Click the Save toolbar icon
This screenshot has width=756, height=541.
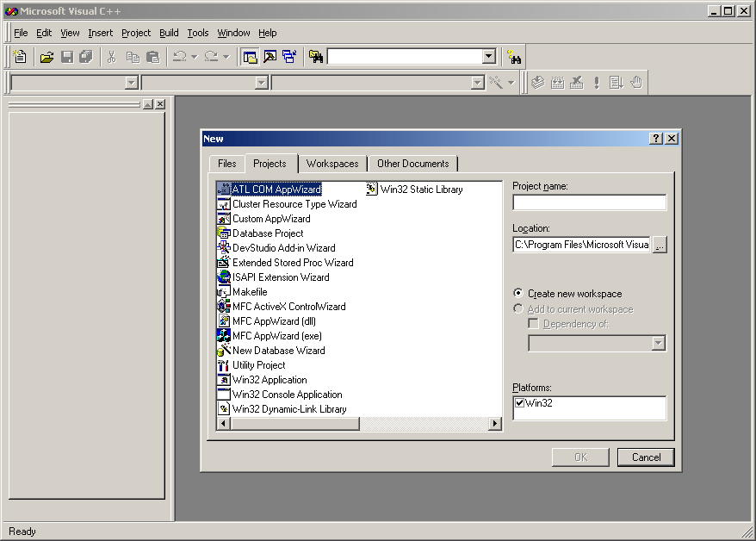(x=67, y=58)
